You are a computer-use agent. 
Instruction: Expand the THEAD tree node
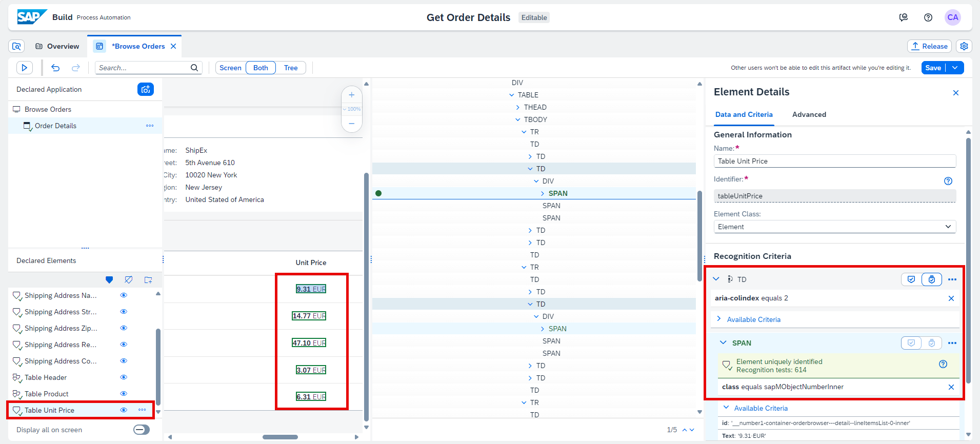click(x=517, y=107)
